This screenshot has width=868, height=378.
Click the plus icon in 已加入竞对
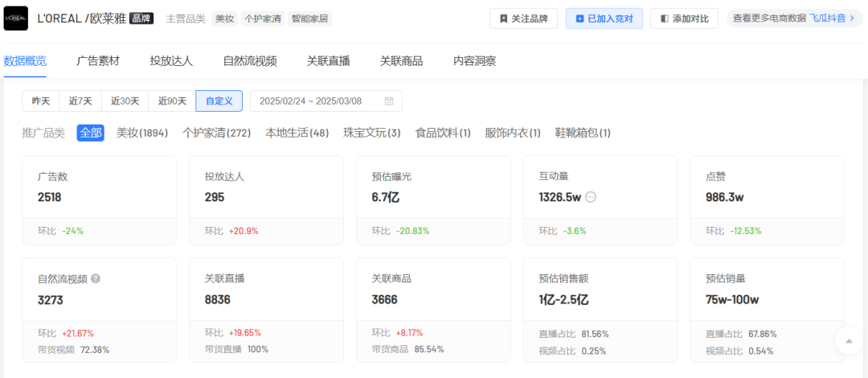click(579, 18)
